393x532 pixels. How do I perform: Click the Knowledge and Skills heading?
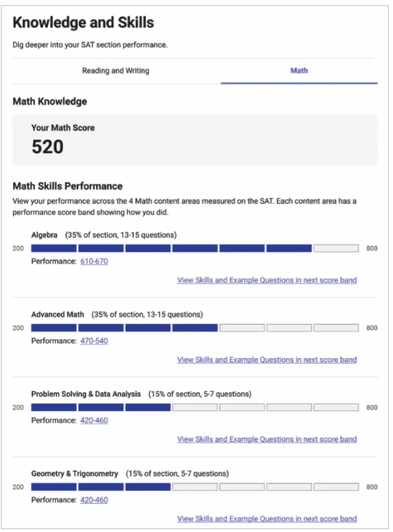click(x=84, y=23)
